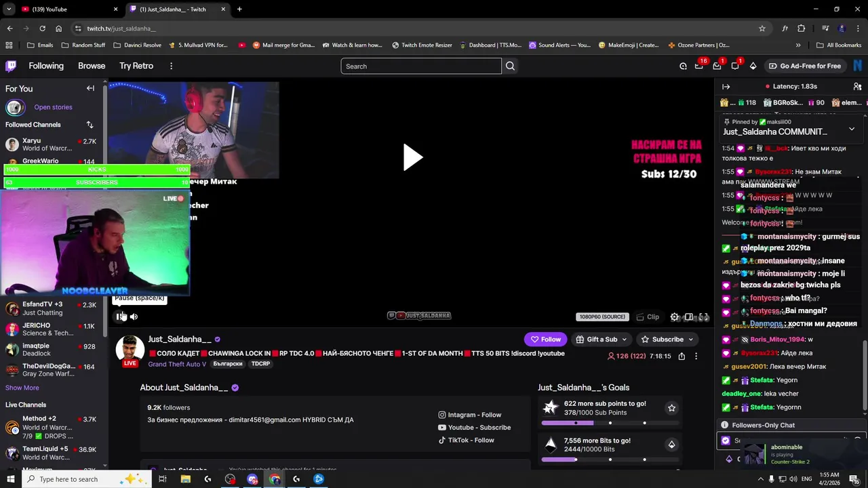Open the Prime loot crown icon with 16 badge
Screen dimensions: 868x488
click(699, 66)
